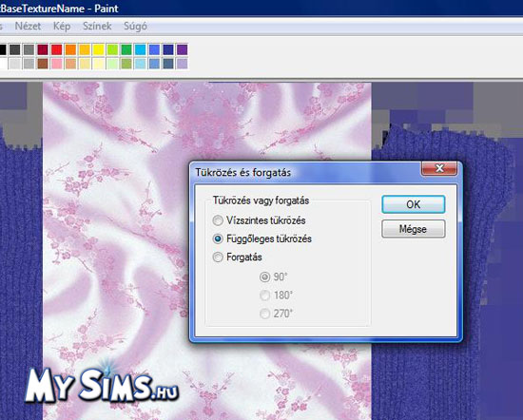Open the Kép menu

[62, 26]
